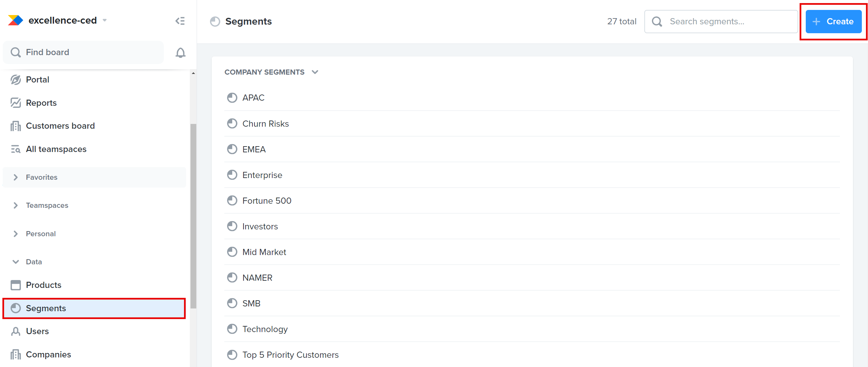Collapse the Company Segments section
868x367 pixels.
point(315,72)
